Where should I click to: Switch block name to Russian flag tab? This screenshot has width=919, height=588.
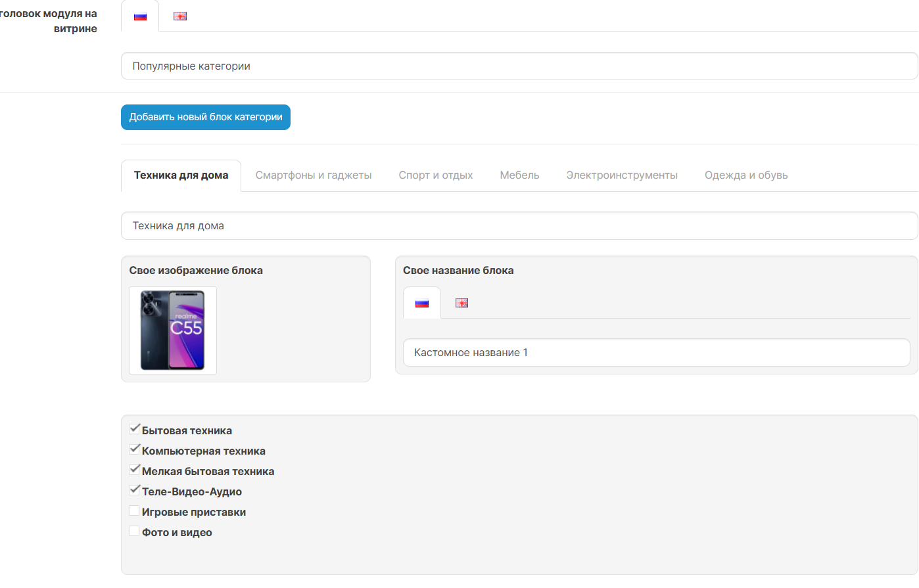(x=422, y=303)
